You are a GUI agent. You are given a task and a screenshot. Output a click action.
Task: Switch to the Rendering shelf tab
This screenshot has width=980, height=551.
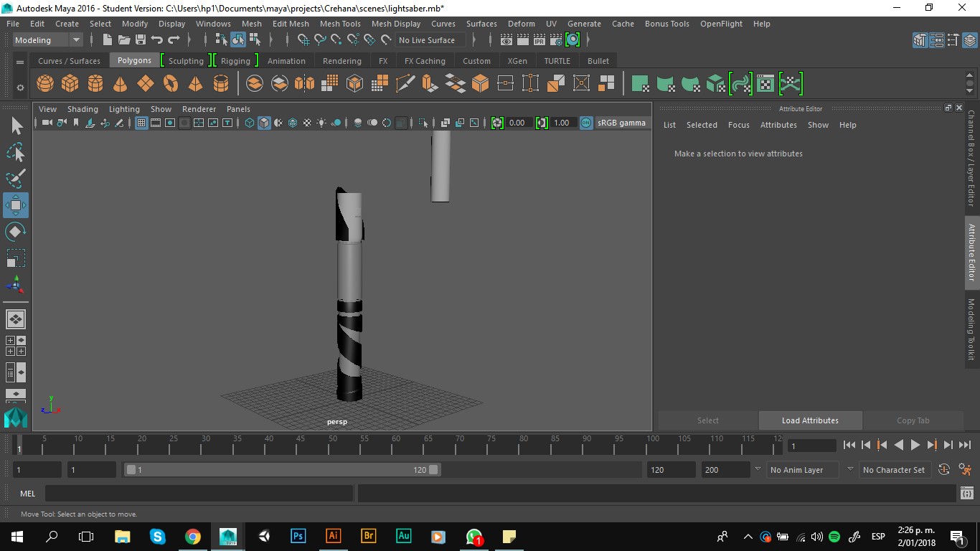[342, 61]
